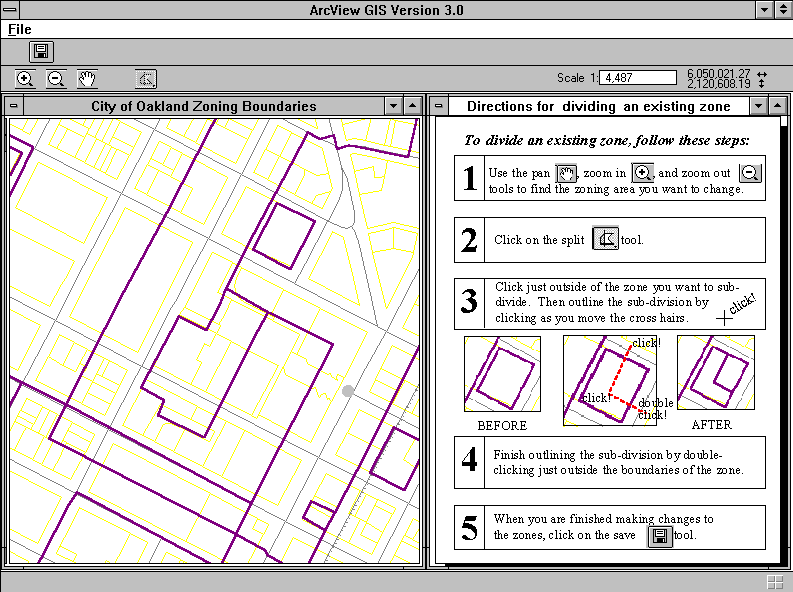Viewport: 793px width, 592px height.
Task: Click the pan icon in step 1 directions
Action: [x=566, y=173]
